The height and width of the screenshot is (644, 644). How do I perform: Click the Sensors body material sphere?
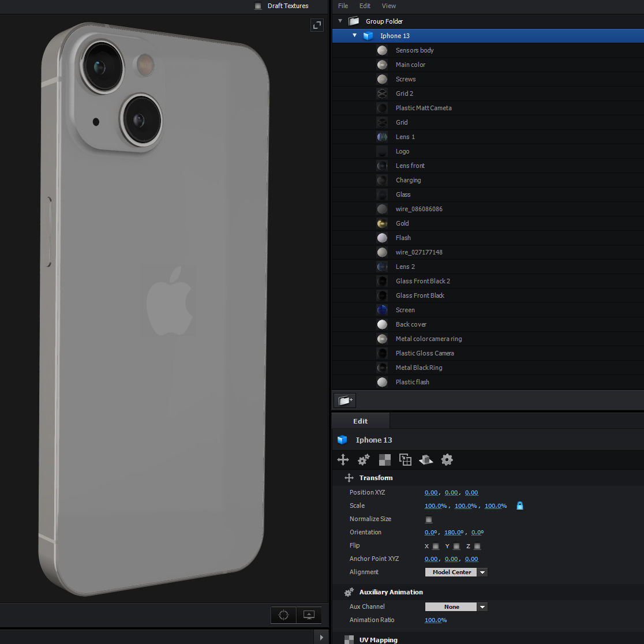(382, 50)
